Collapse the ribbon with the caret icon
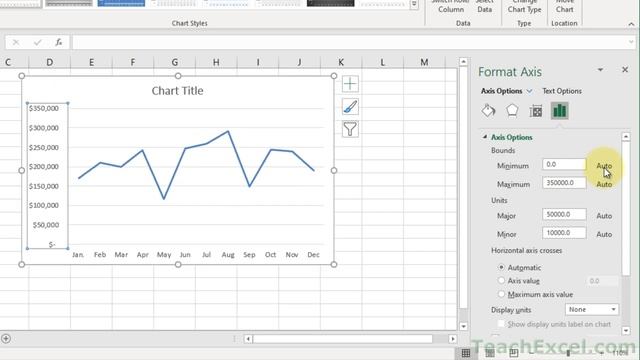This screenshot has width=640, height=360. (631, 24)
